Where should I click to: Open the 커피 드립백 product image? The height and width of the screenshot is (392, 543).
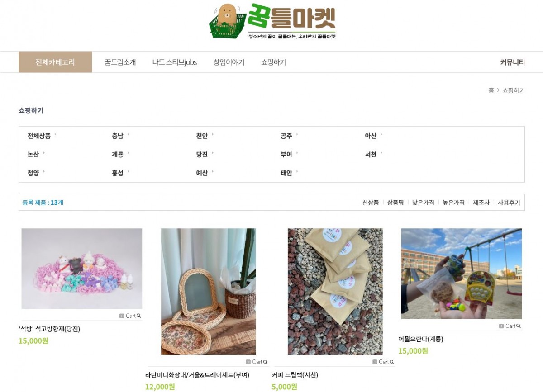(335, 292)
